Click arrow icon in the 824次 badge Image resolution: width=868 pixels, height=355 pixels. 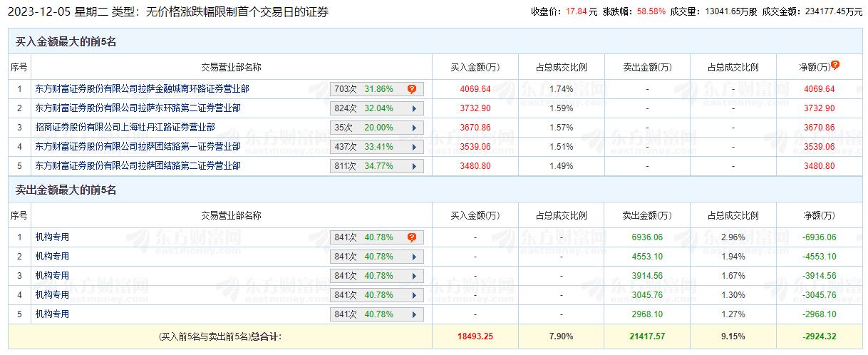click(413, 108)
